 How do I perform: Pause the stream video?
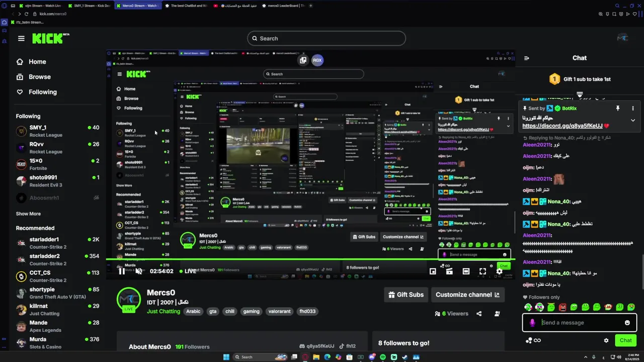pos(121,271)
